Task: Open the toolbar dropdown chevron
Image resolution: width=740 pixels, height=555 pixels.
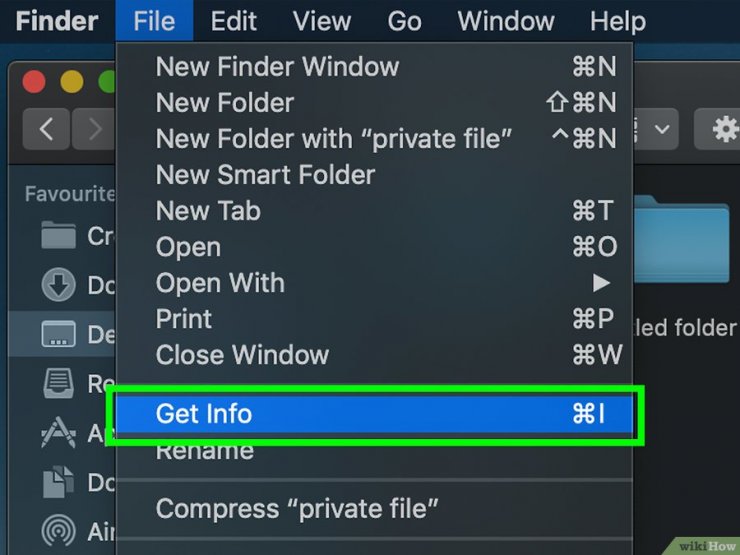Action: tap(662, 128)
